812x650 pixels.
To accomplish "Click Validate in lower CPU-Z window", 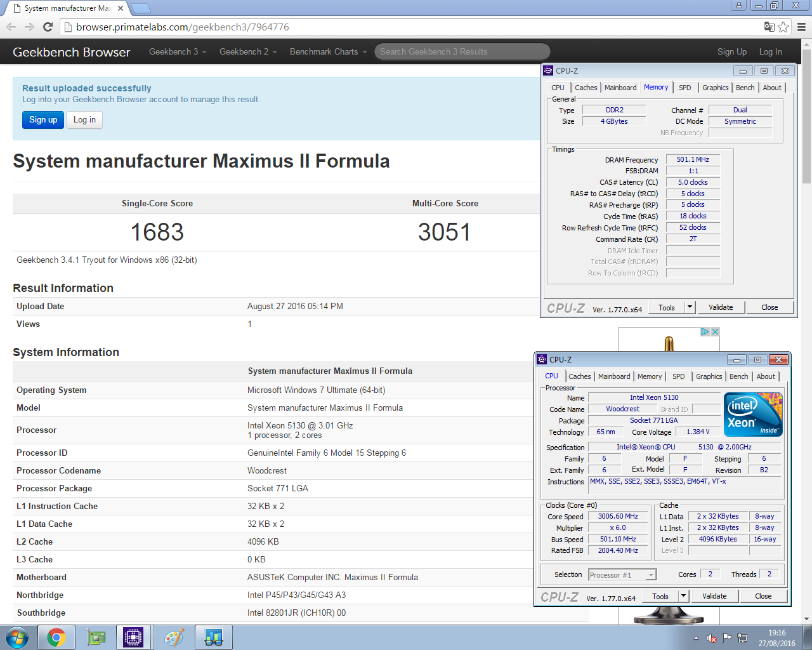I will click(x=714, y=596).
